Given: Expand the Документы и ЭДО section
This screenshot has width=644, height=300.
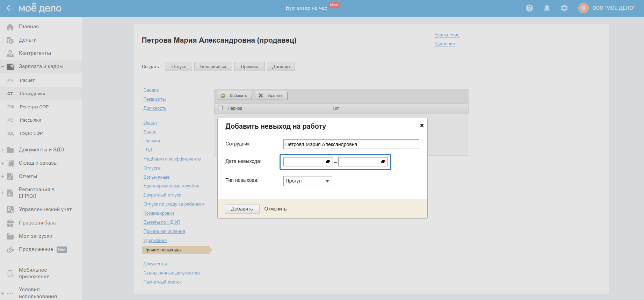Looking at the screenshot, I should coord(3,150).
